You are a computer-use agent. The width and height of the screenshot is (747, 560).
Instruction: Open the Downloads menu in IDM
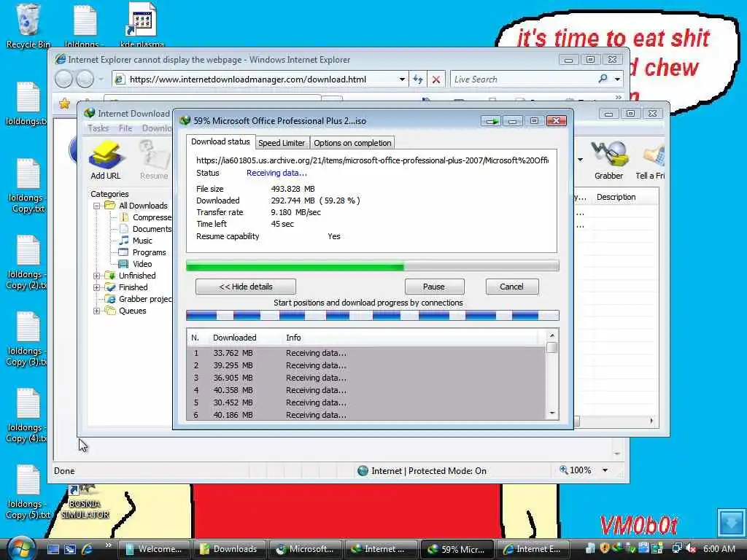[157, 128]
